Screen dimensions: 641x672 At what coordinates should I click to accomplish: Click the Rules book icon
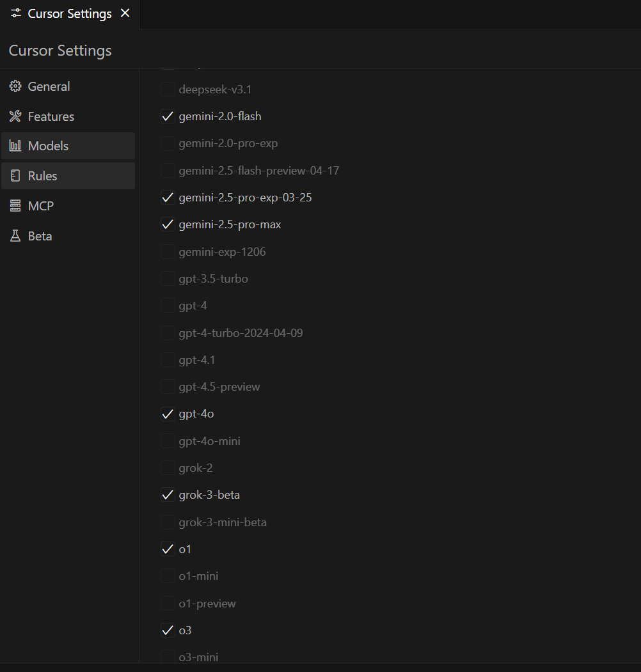[15, 176]
